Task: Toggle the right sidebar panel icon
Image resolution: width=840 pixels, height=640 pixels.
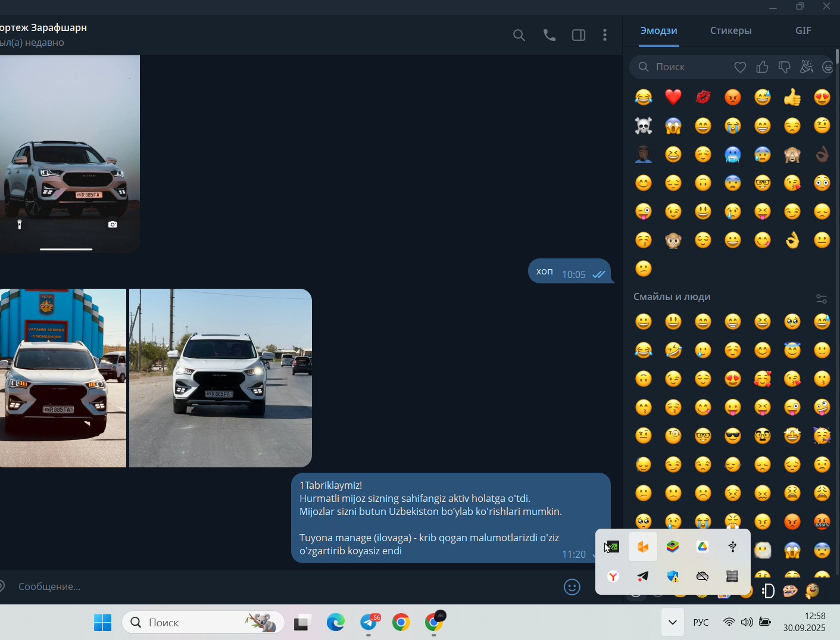Action: pyautogui.click(x=578, y=35)
